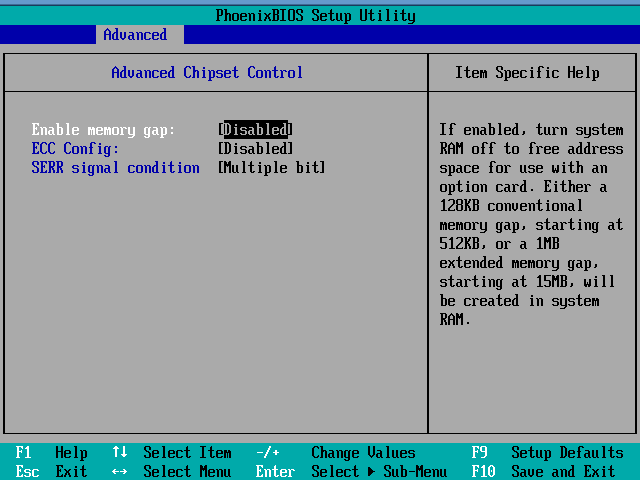Click the Save and Exit legend text
The width and height of the screenshot is (640, 480).
click(x=563, y=471)
